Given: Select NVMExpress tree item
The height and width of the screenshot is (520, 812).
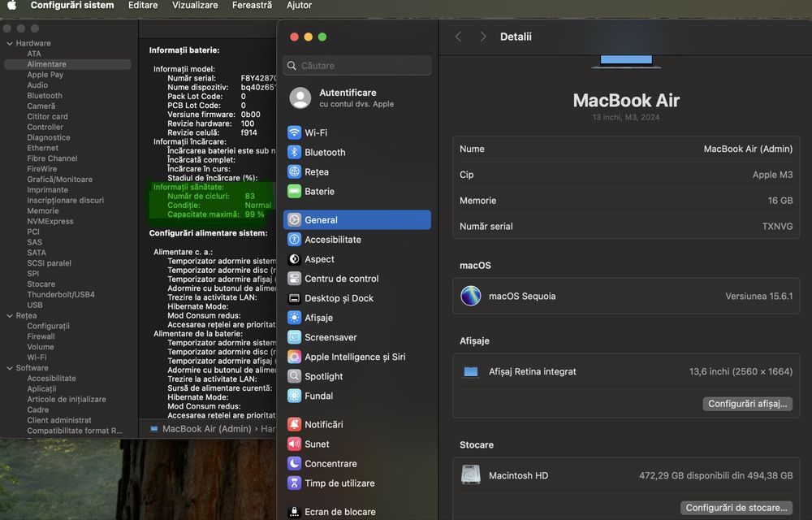Looking at the screenshot, I should (50, 221).
